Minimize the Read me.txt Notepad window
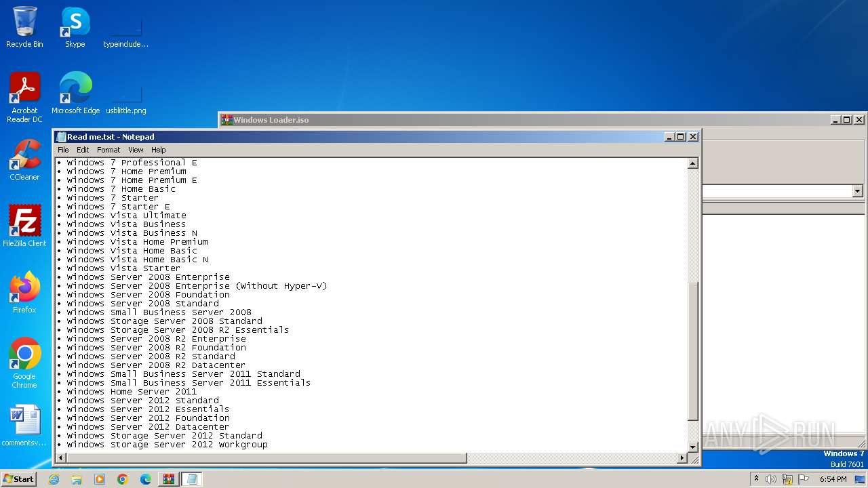This screenshot has width=868, height=488. point(670,137)
